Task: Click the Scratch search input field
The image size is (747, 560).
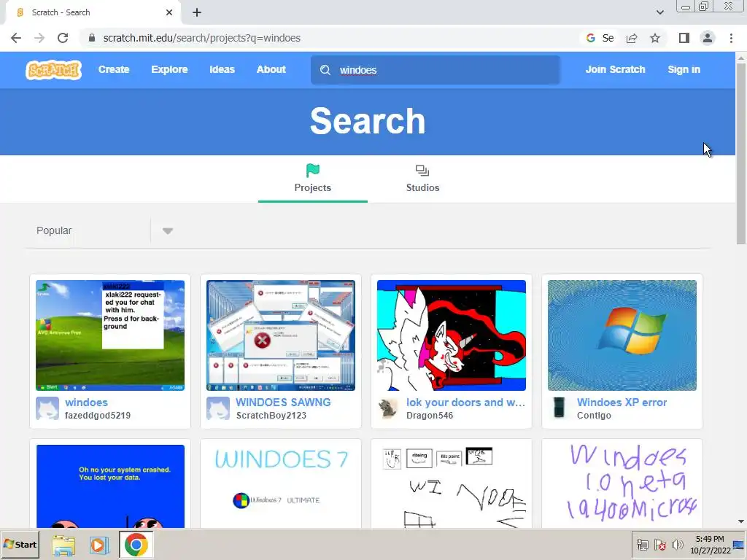Action: tap(436, 70)
